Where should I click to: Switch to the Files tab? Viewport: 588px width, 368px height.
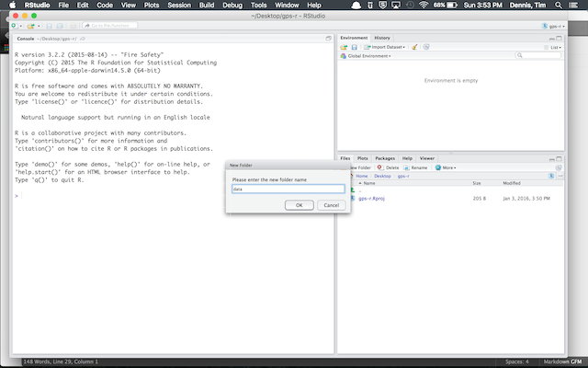pyautogui.click(x=345, y=158)
